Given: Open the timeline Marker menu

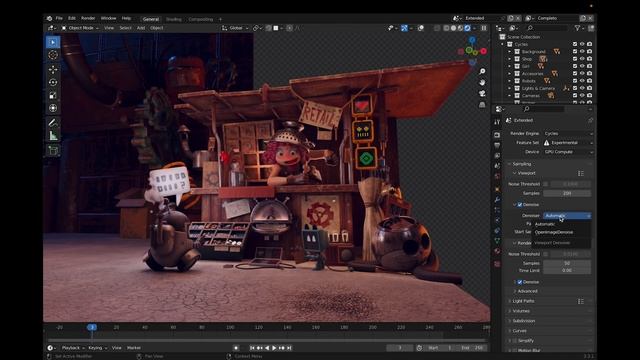Looking at the screenshot, I should pos(134,348).
